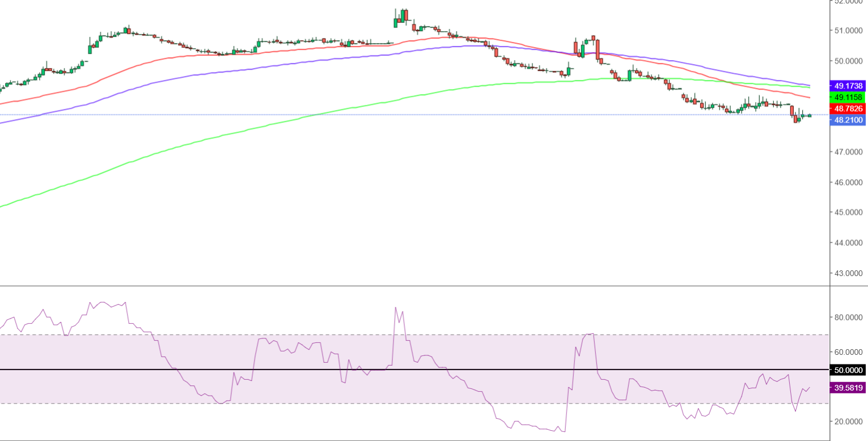Viewport: 868px width, 441px height.
Task: Click the 46.0000 price axis label
Action: coord(849,183)
